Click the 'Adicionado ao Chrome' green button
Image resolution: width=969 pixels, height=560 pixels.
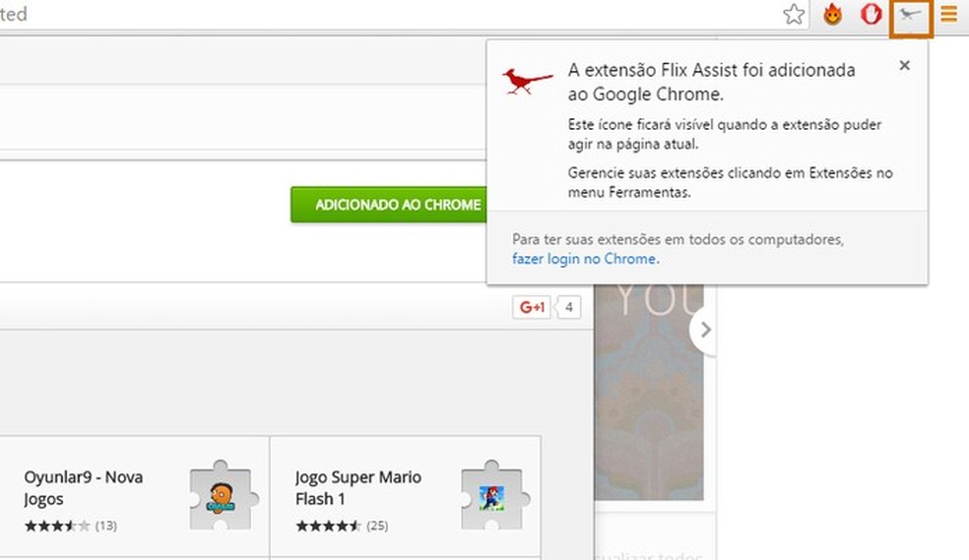coord(389,205)
